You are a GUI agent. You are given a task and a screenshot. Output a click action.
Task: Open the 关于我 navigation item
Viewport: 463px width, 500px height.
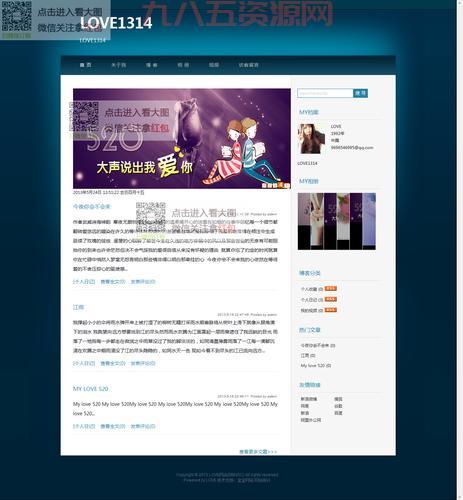tap(119, 65)
